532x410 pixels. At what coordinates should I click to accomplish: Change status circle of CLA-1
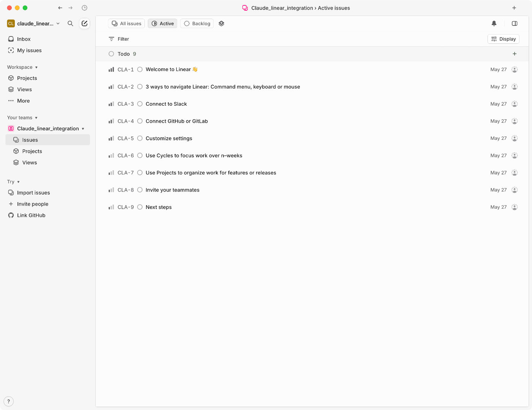click(140, 70)
